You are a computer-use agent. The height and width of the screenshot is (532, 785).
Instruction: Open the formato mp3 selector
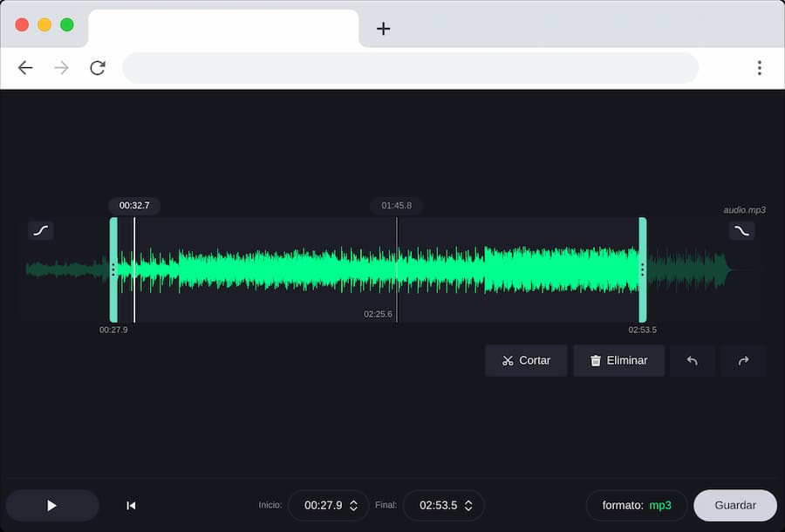637,506
